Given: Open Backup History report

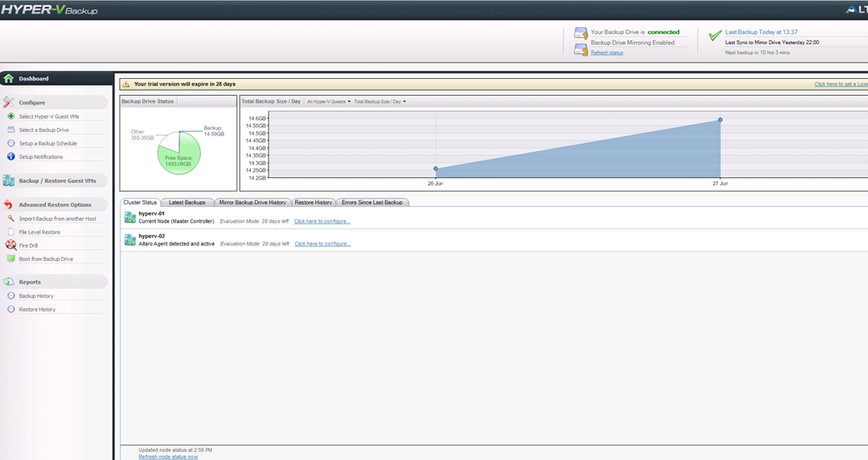Looking at the screenshot, I should [x=36, y=297].
